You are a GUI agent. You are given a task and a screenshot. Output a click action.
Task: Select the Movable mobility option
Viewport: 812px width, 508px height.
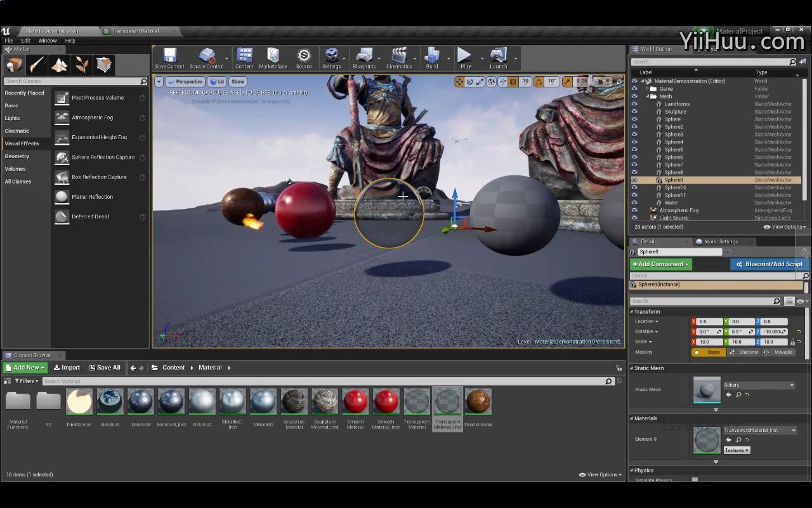(x=778, y=352)
